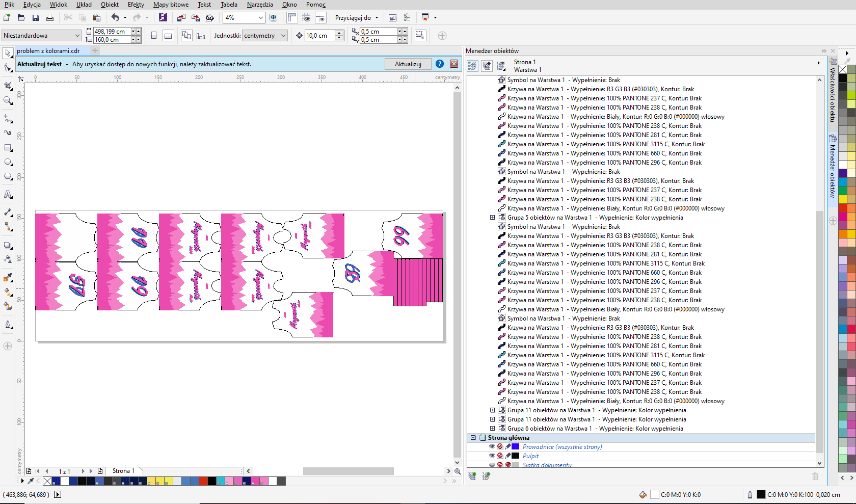Click the Aktualizuj button
The width and height of the screenshot is (856, 504).
[408, 64]
